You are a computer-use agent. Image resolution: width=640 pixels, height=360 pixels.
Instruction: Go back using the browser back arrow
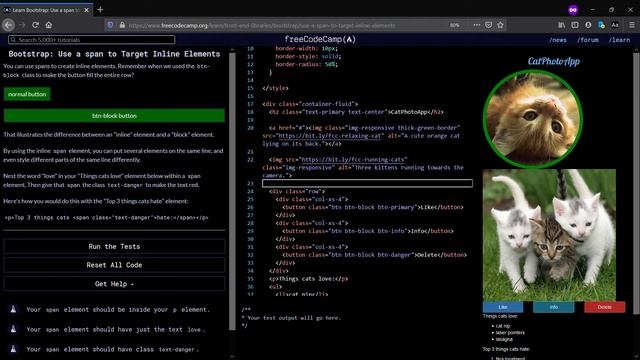point(8,25)
